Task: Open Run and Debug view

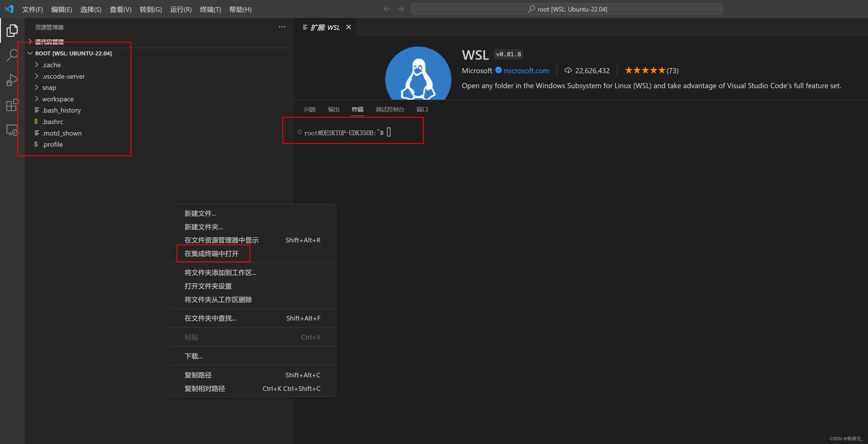Action: 12,80
